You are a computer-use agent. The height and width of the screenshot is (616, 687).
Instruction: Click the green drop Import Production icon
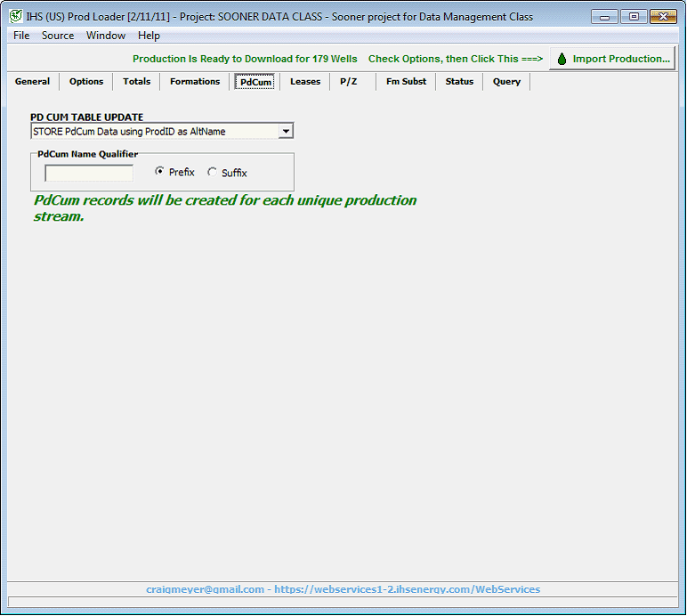point(562,59)
